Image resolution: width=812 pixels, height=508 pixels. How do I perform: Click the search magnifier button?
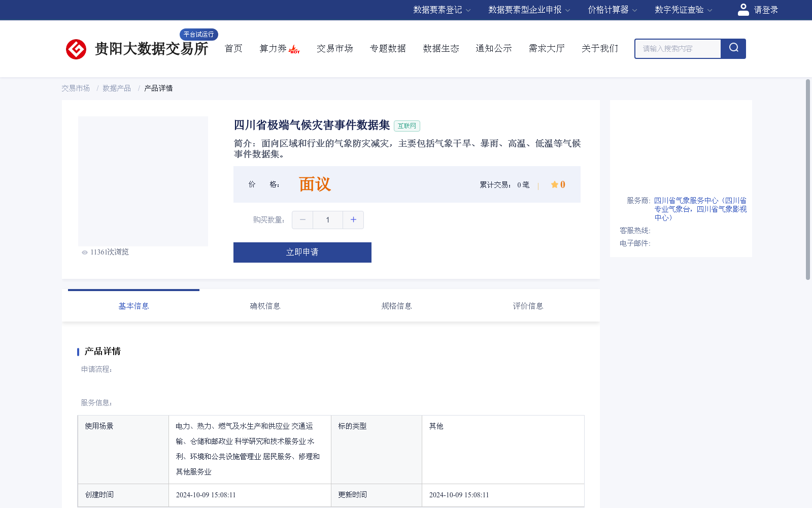coord(733,48)
